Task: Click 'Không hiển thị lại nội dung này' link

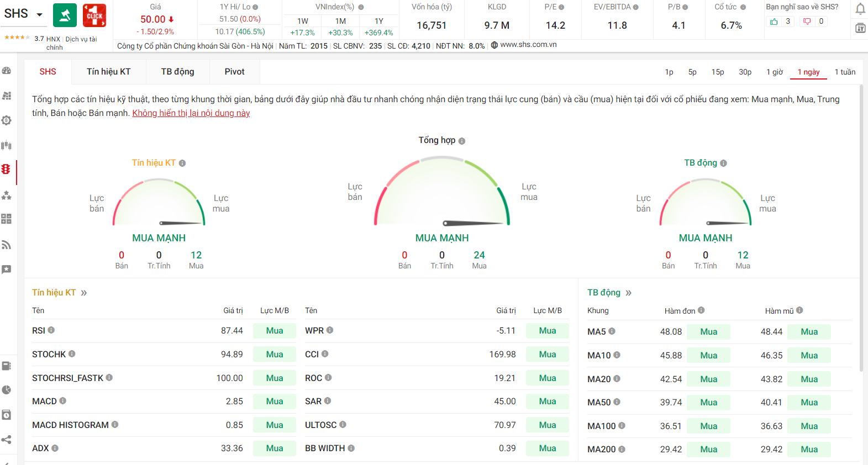Action: [x=191, y=113]
